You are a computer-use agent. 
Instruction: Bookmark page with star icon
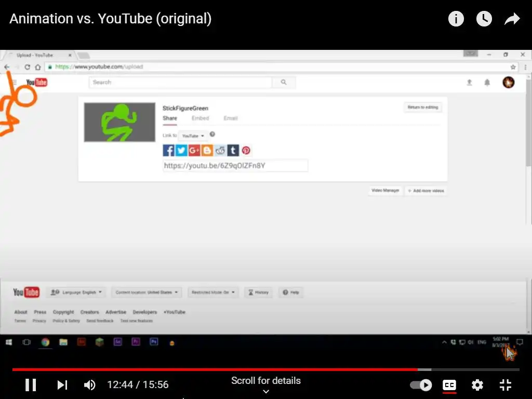click(x=513, y=67)
